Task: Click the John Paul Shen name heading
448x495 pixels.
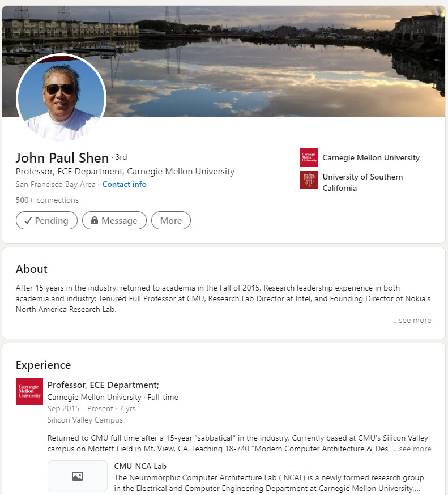Action: pyautogui.click(x=62, y=157)
